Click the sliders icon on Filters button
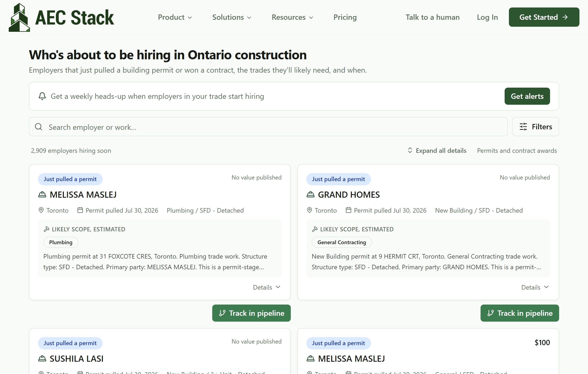The height and width of the screenshot is (374, 588). [x=523, y=127]
